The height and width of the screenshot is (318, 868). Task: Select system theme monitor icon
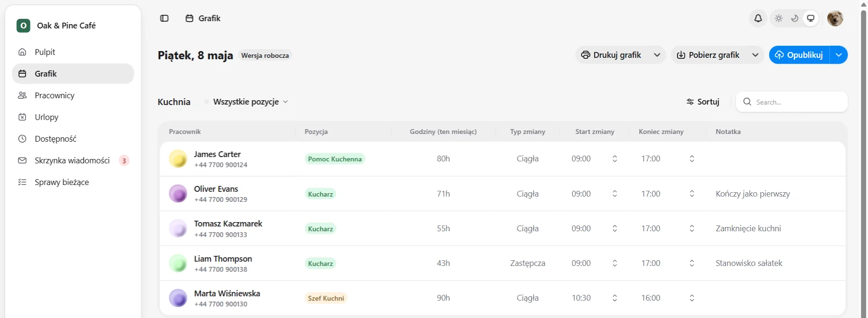tap(811, 18)
